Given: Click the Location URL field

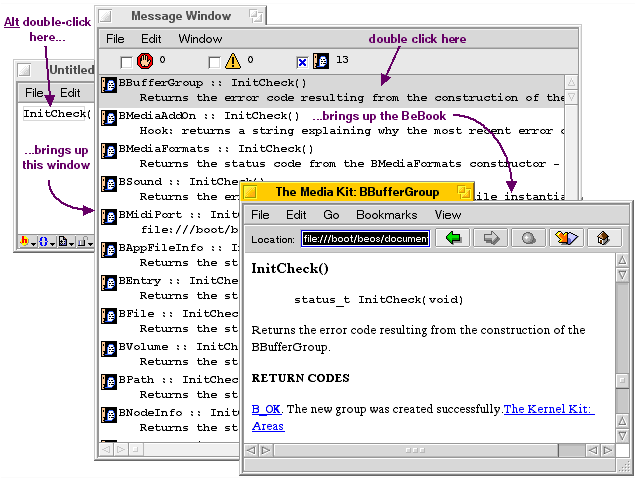Looking at the screenshot, I should [365, 239].
